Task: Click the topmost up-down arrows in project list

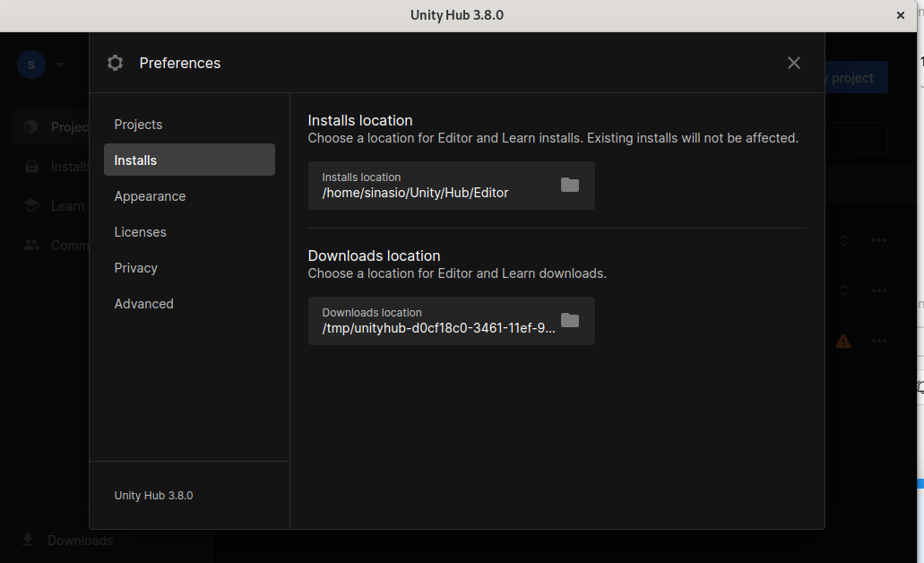Action: (x=843, y=240)
